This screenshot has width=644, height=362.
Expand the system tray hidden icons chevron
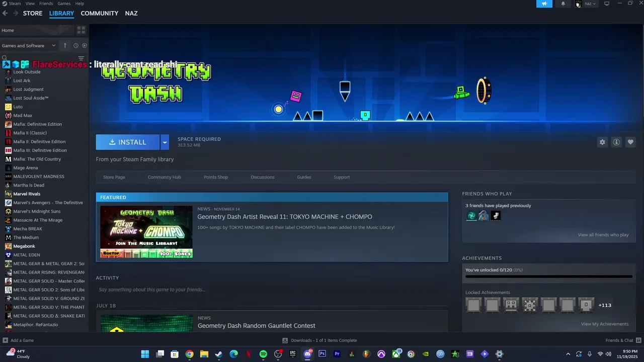point(568,354)
